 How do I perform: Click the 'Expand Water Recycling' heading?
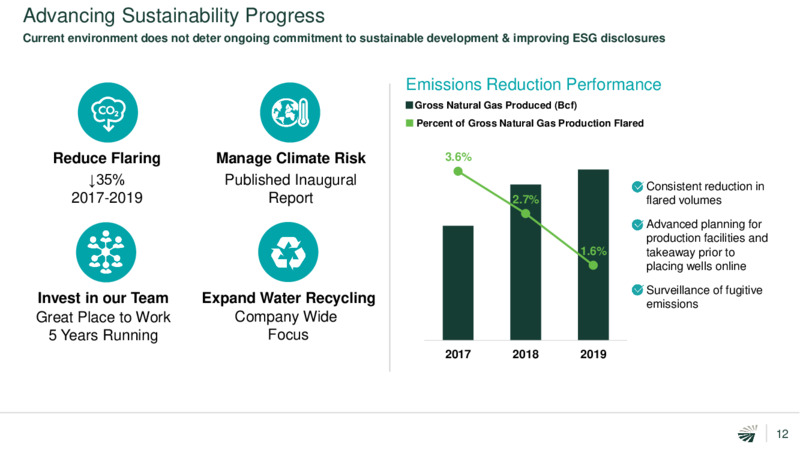(x=289, y=298)
